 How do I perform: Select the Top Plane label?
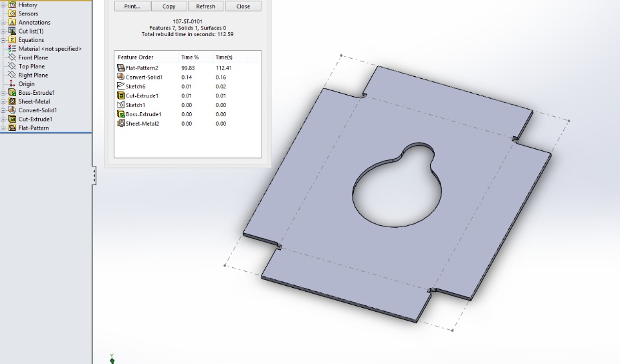[32, 66]
